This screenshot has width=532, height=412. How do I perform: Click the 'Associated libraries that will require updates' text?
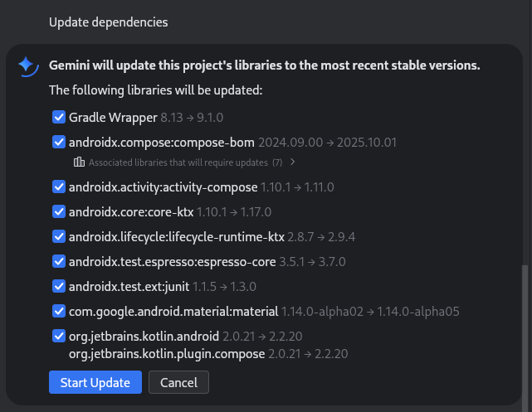pyautogui.click(x=178, y=162)
